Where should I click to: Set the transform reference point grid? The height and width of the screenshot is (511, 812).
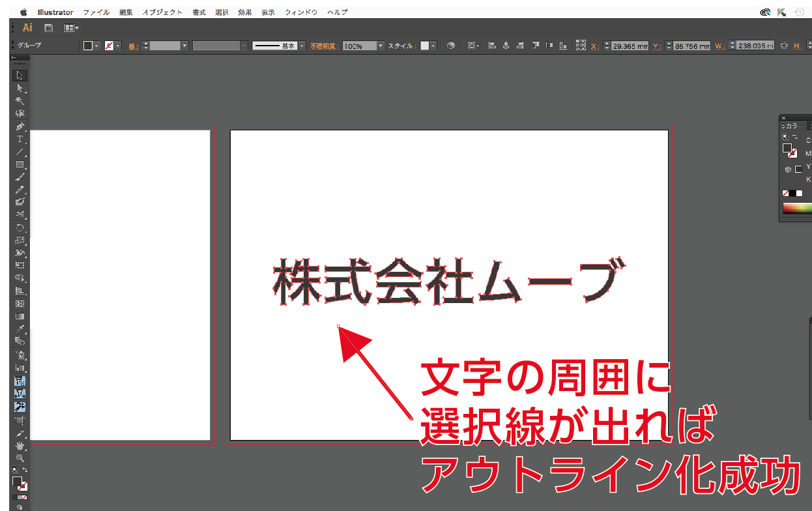[x=581, y=46]
